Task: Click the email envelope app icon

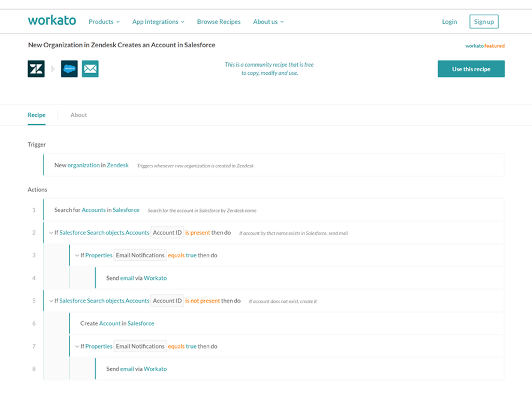Action: pyautogui.click(x=90, y=69)
